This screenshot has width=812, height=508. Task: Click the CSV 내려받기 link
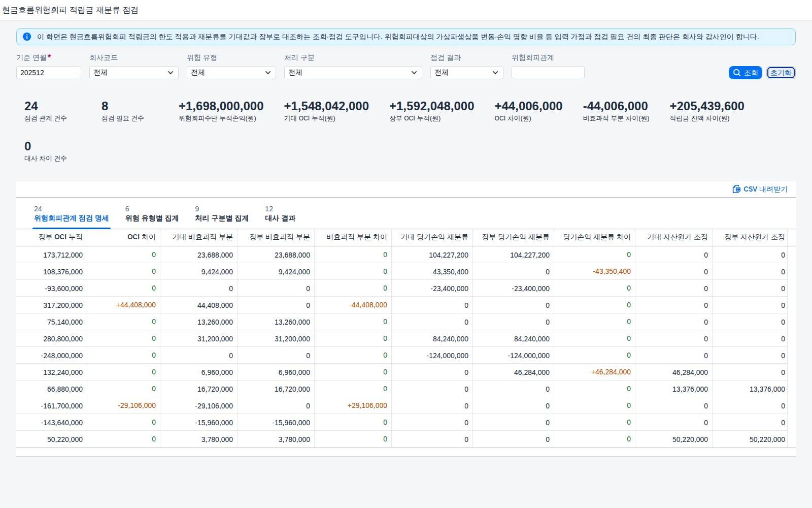(x=760, y=189)
